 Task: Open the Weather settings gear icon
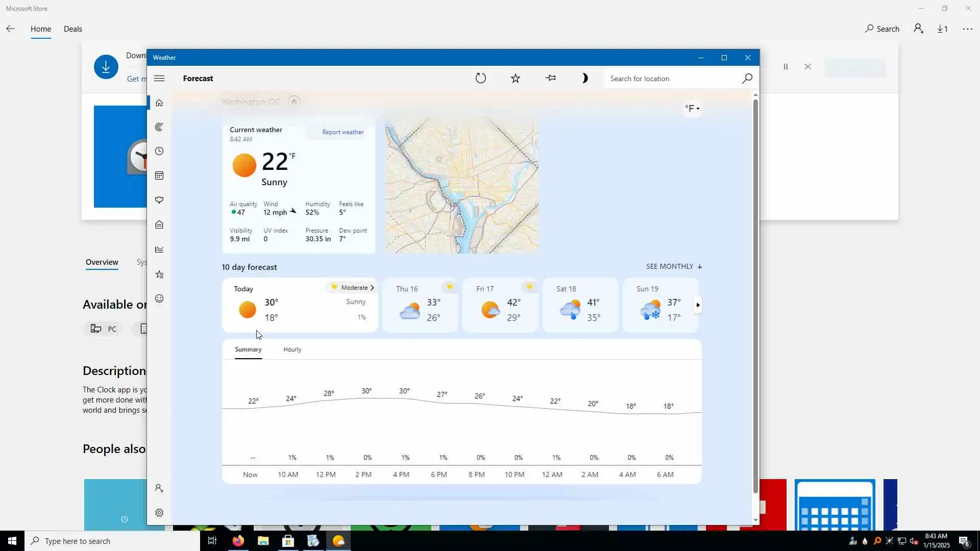[159, 513]
